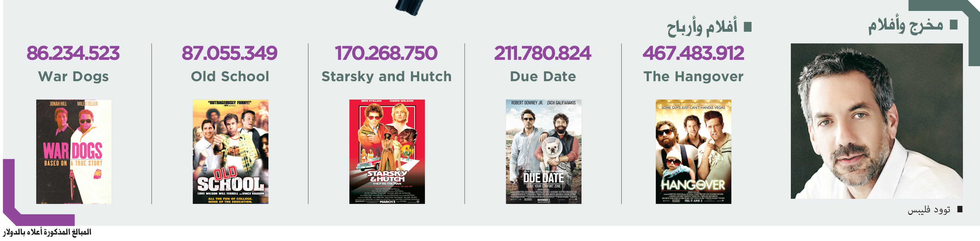Click the Starsky and Hutch movie poster

[x=387, y=151]
